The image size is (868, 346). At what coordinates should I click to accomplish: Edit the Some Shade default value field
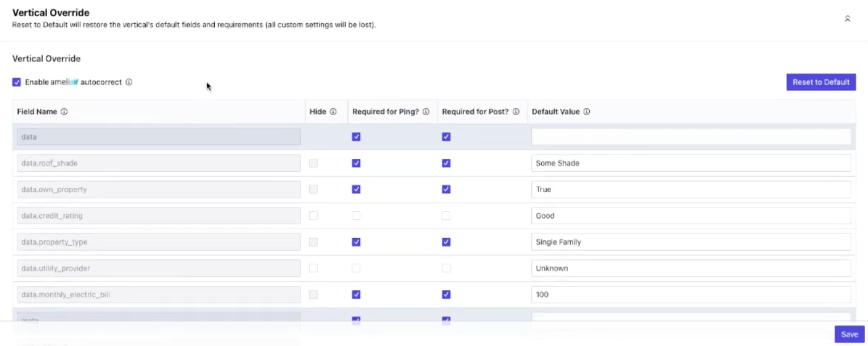pos(691,163)
